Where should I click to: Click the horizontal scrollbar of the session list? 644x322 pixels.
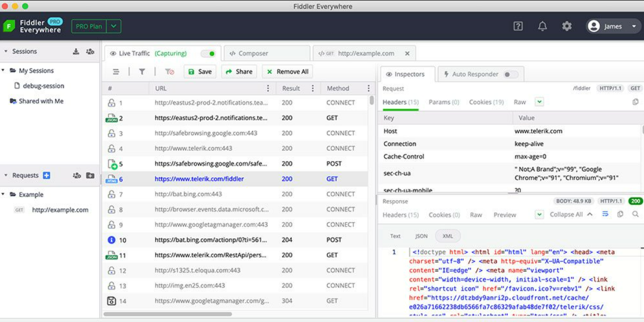pos(167,314)
